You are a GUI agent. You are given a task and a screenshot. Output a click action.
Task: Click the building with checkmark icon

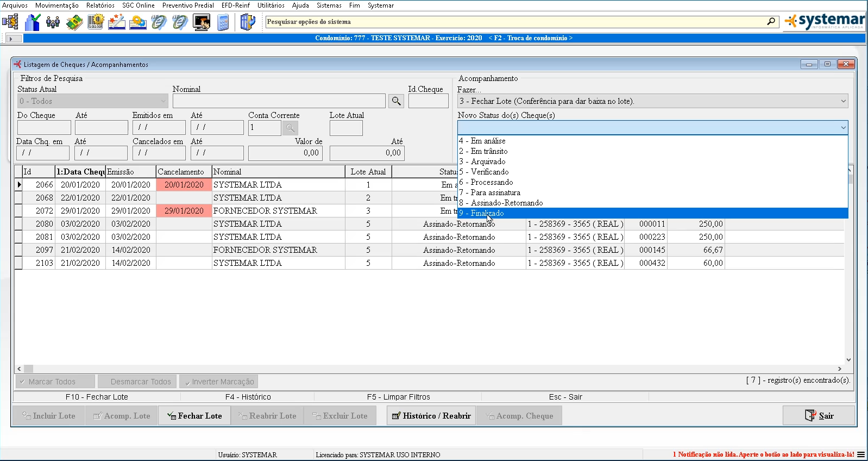(x=33, y=22)
